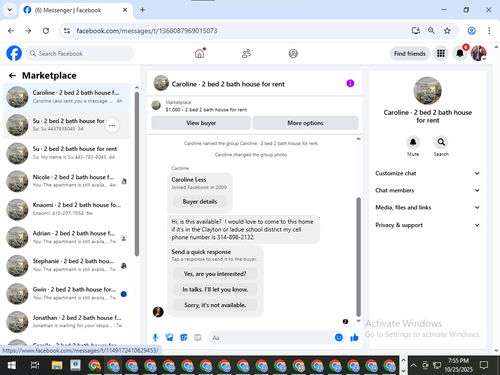Expand Privacy & support section
The height and width of the screenshot is (375, 500).
pyautogui.click(x=427, y=225)
